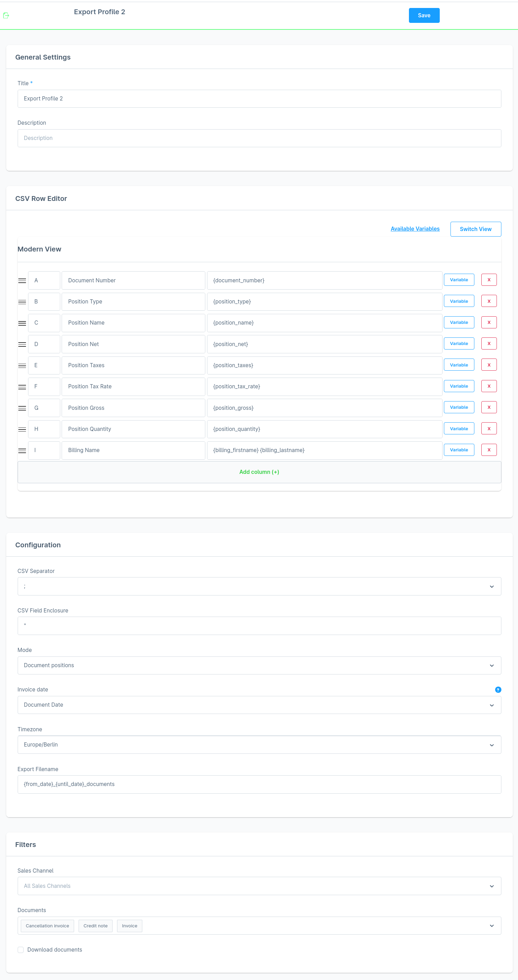Edit the {position_quantity} value field
The width and height of the screenshot is (518, 980).
pos(324,429)
